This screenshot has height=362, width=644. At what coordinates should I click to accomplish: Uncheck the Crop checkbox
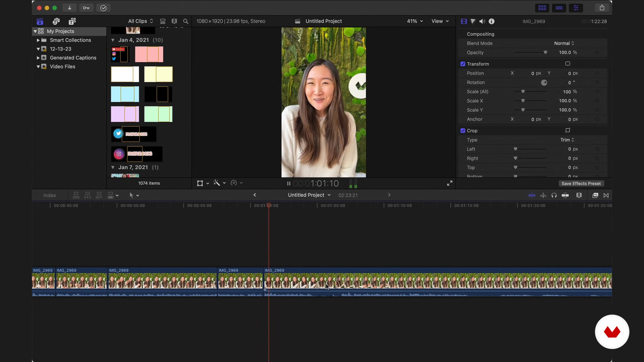(463, 131)
